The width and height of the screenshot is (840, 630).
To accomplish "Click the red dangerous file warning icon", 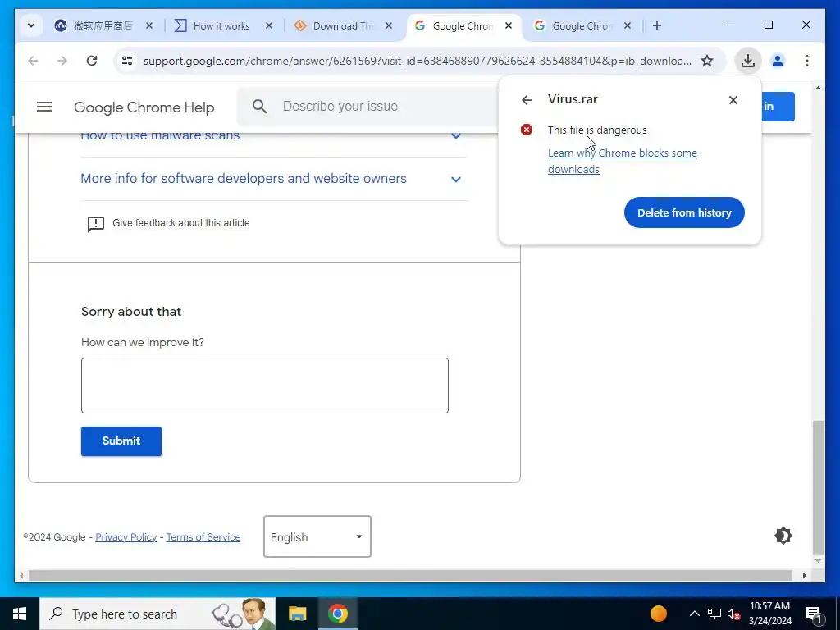I will coord(527,130).
